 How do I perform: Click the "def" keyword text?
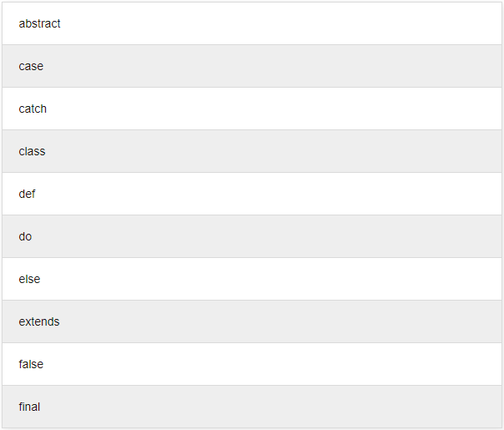tap(27, 194)
